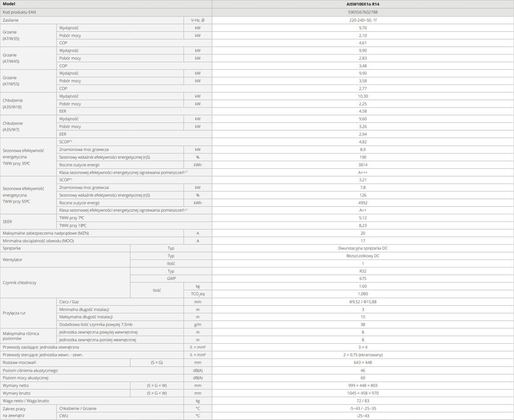514x420 pixels.
Task: Click the Czynnik chłodniczy group cell
Action: point(65,282)
